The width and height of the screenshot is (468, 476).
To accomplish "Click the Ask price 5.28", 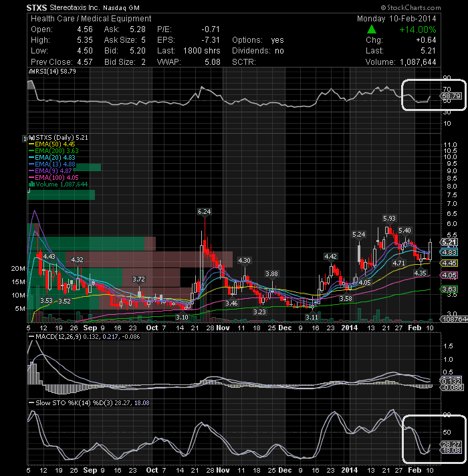I will pos(138,29).
